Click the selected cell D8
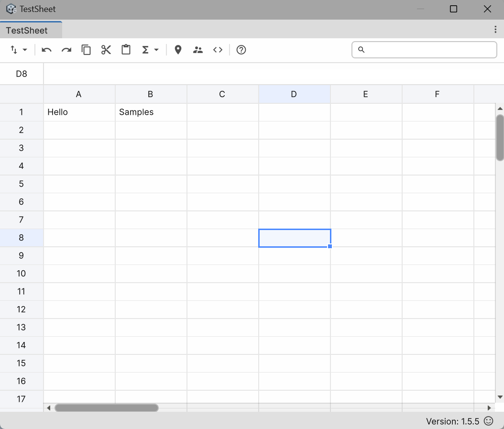The height and width of the screenshot is (429, 504). (295, 238)
